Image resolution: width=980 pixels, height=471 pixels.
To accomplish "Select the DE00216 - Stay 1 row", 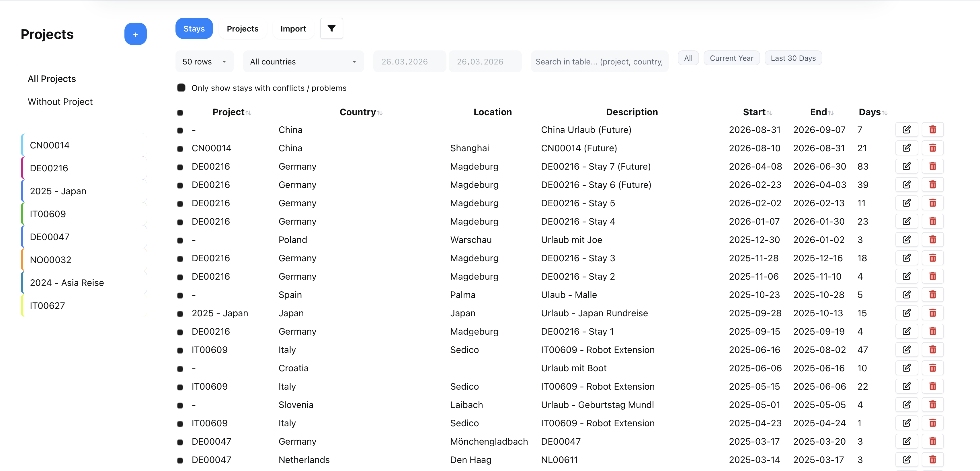I will [x=180, y=332].
